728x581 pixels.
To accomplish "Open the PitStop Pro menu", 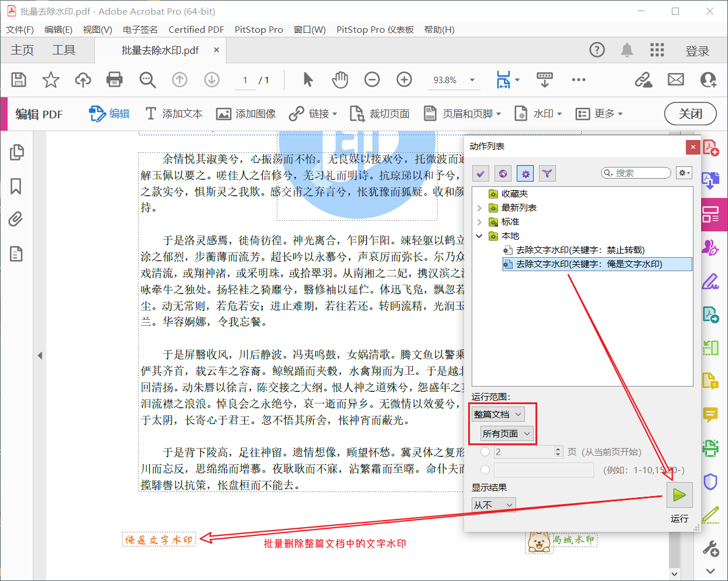I will 259,29.
